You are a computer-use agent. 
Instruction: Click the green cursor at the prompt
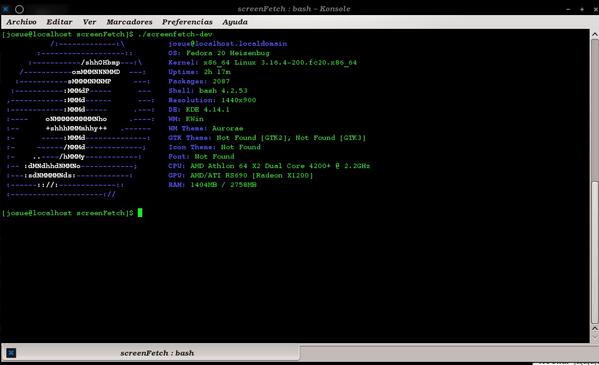point(140,213)
